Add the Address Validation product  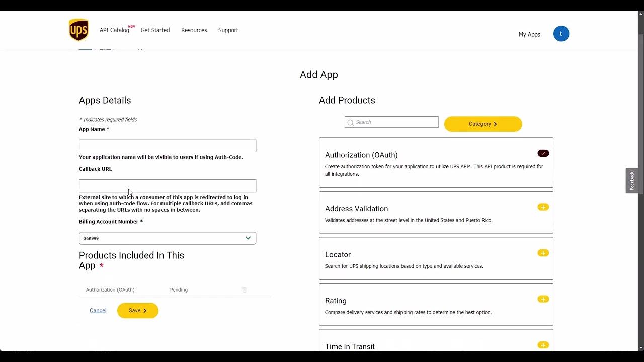coord(543,207)
